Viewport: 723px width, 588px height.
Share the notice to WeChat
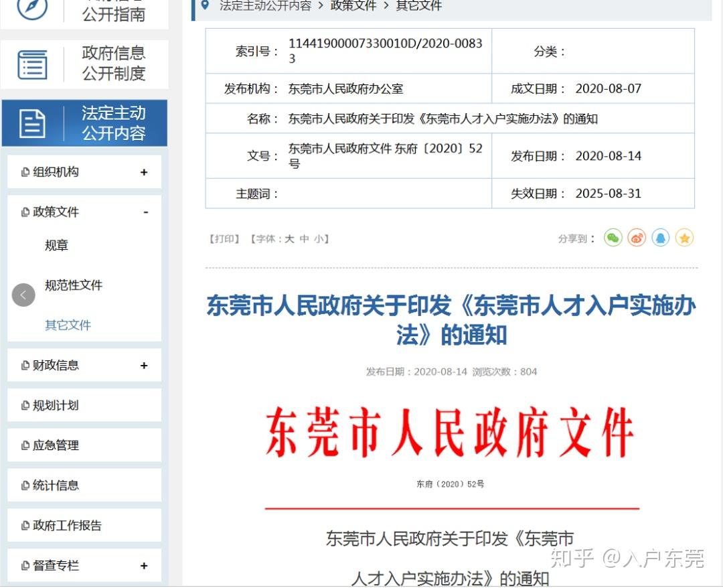[613, 238]
